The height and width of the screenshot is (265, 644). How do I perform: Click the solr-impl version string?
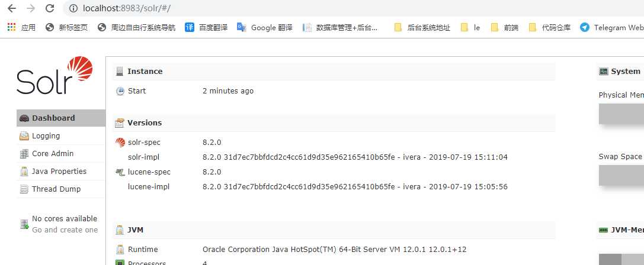tap(355, 157)
